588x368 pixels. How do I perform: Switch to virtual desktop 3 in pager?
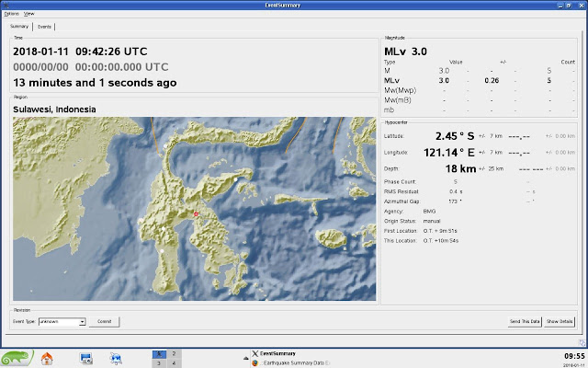pos(159,363)
